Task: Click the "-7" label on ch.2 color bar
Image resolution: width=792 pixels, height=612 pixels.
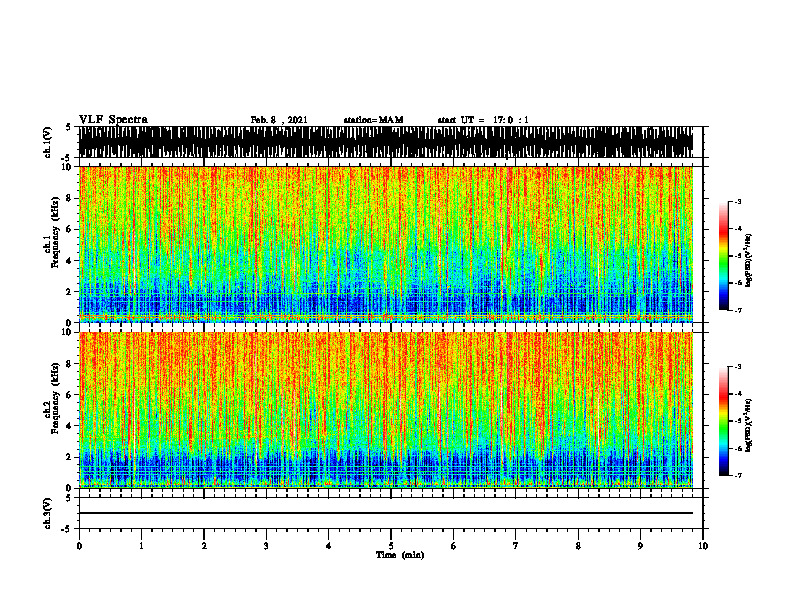Action: (x=738, y=475)
